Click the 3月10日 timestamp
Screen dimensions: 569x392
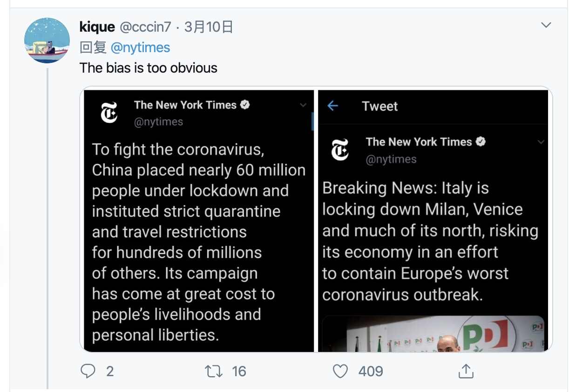point(209,27)
